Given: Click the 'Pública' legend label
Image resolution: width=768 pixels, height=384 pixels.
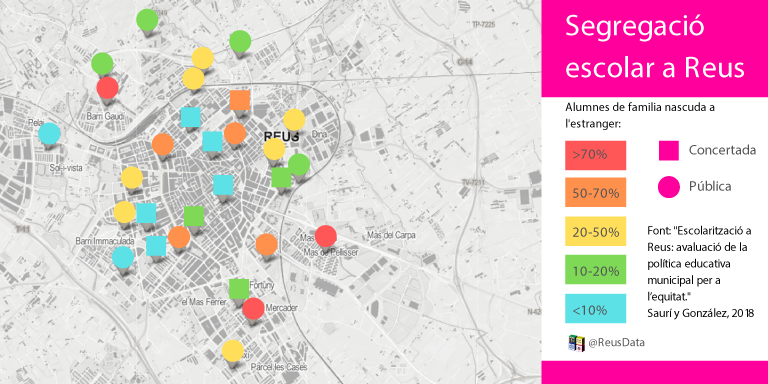Looking at the screenshot, I should 710,186.
